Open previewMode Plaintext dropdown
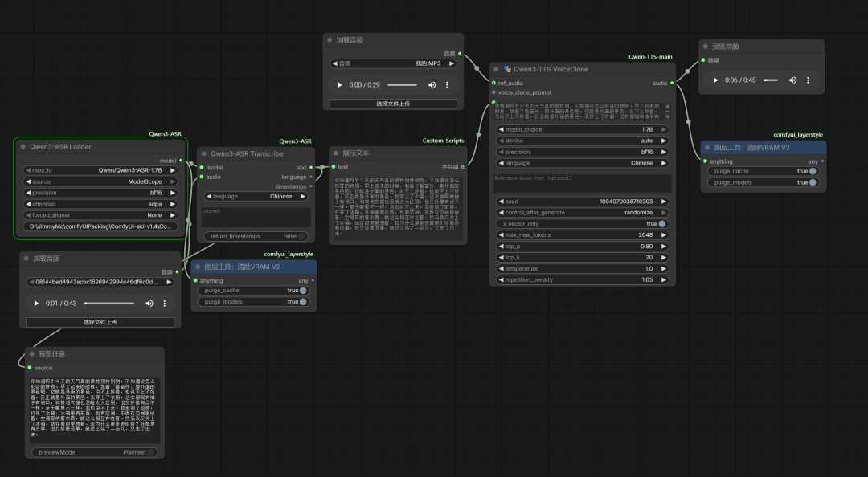 [95, 452]
